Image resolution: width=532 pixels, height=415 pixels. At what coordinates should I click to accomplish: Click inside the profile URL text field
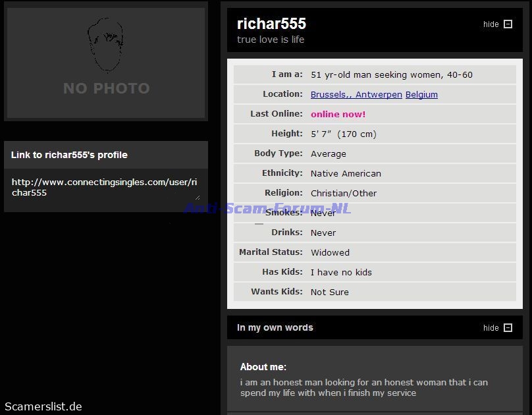point(105,187)
